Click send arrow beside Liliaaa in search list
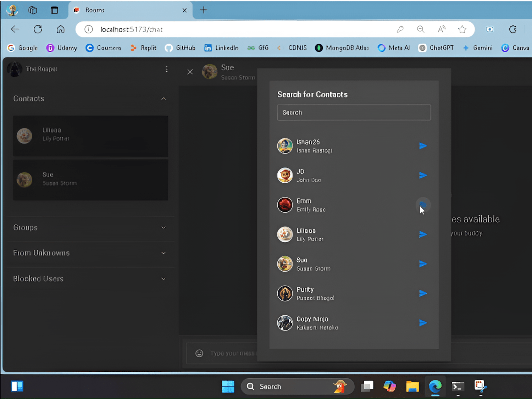Image resolution: width=532 pixels, height=399 pixels. [x=423, y=234]
